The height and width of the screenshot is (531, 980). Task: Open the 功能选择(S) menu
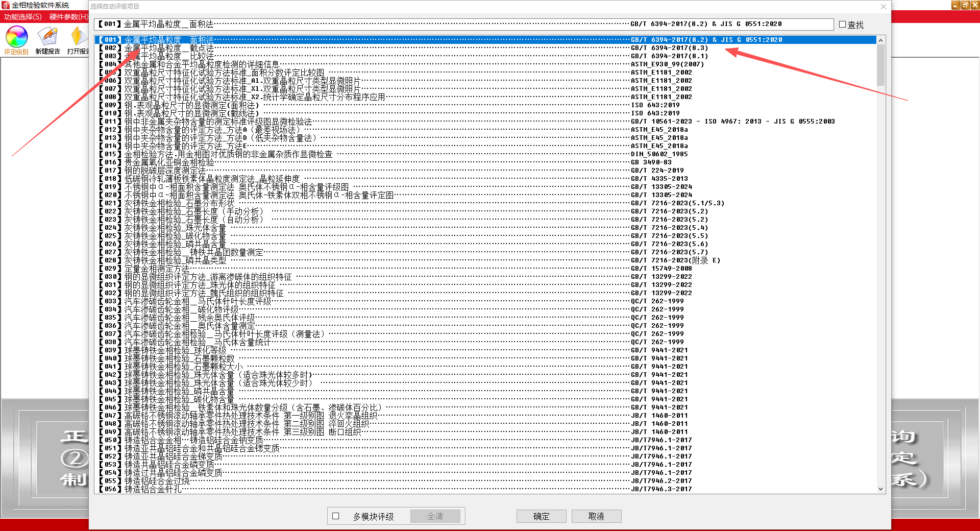[23, 17]
